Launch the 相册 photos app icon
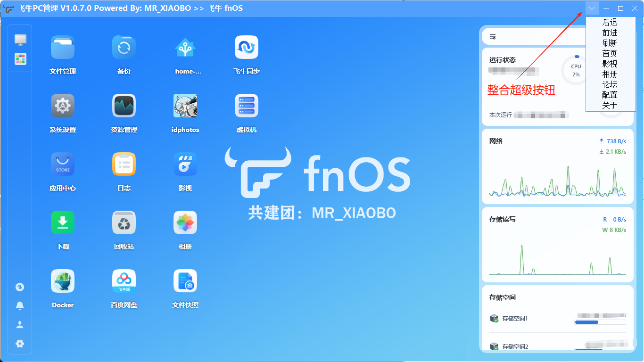The width and height of the screenshot is (644, 362). [x=185, y=222]
